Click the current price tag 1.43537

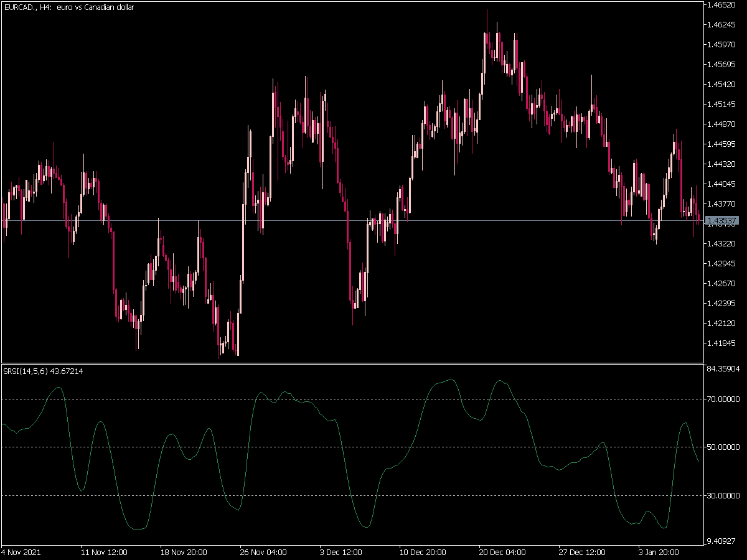tap(723, 221)
